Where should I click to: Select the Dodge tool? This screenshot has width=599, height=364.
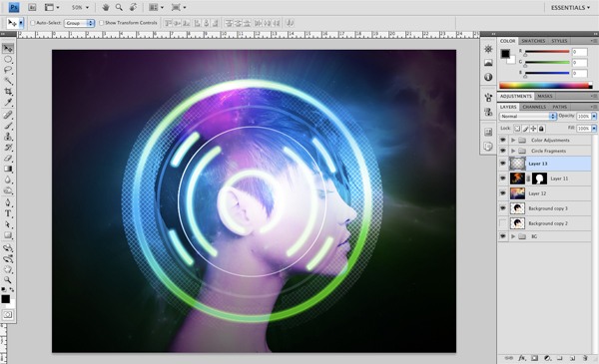(8, 190)
